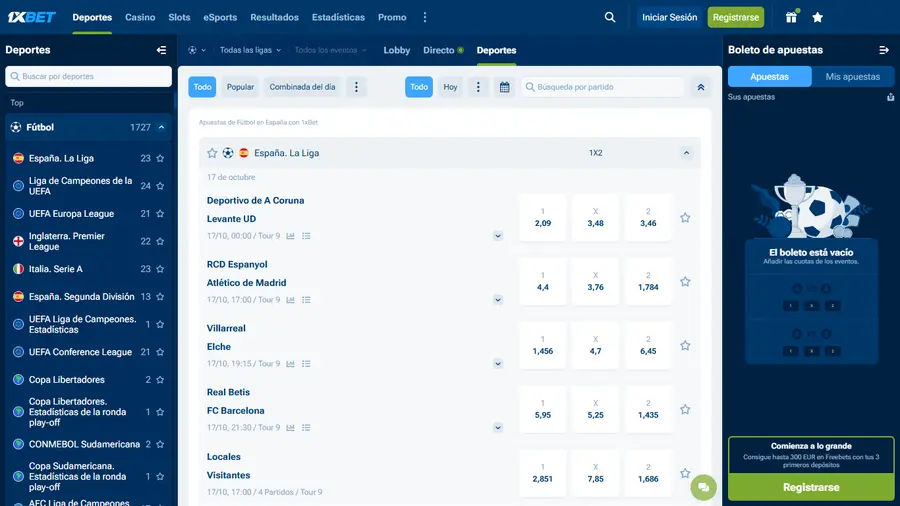This screenshot has height=506, width=900.
Task: Open statistics icon for RCD Espanyol match
Action: 290,299
